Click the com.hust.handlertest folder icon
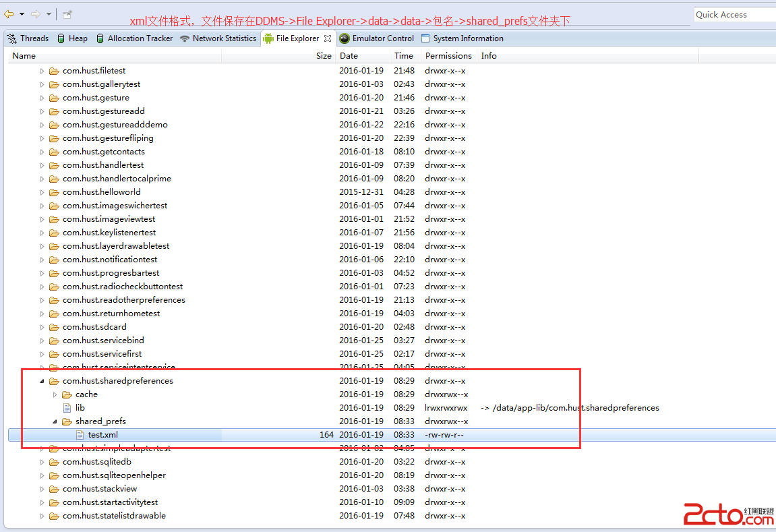Image resolution: width=776 pixels, height=532 pixels. [x=54, y=165]
